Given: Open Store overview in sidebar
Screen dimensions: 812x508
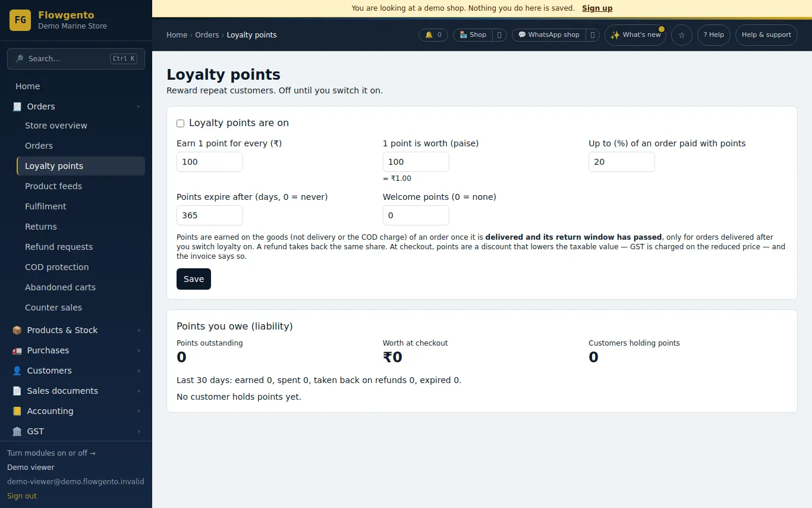Looking at the screenshot, I should (81, 126).
